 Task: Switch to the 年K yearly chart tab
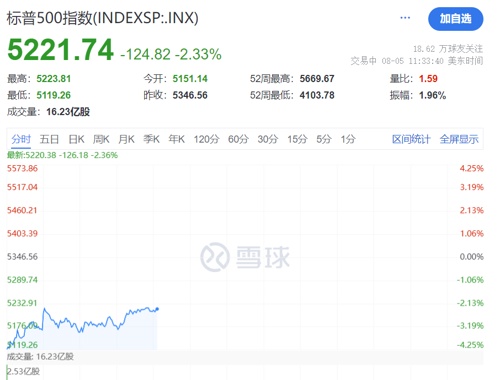click(177, 139)
